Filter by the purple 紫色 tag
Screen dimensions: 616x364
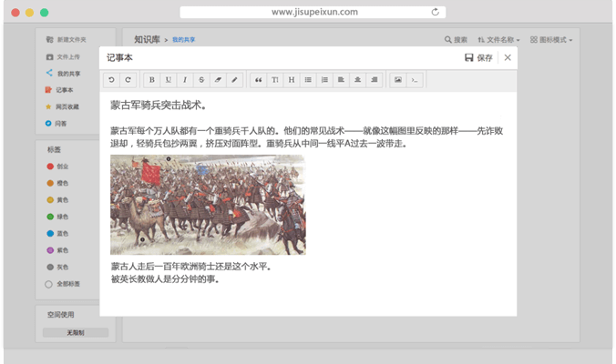coord(57,250)
